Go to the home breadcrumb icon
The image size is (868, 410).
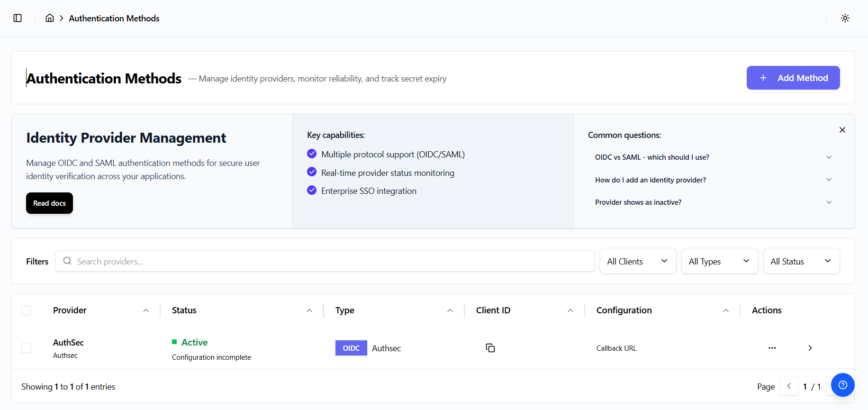tap(50, 18)
